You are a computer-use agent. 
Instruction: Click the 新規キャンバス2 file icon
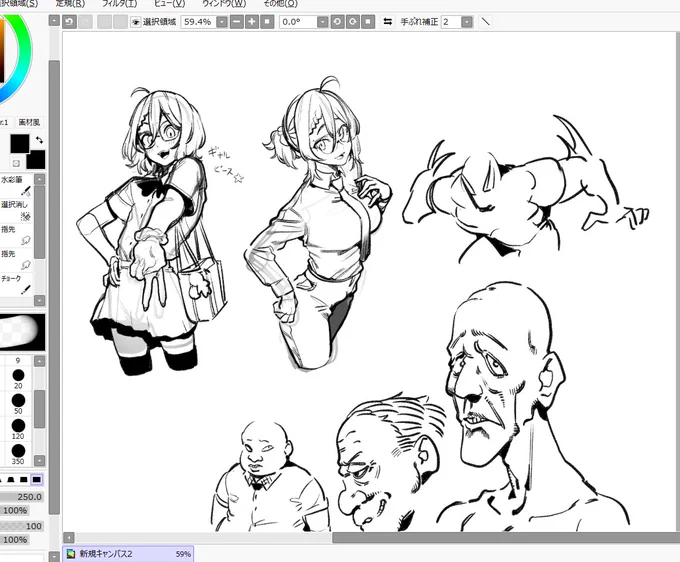click(71, 554)
